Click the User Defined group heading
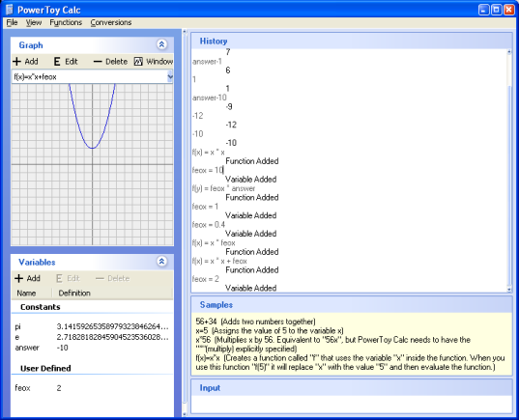 tap(45, 368)
